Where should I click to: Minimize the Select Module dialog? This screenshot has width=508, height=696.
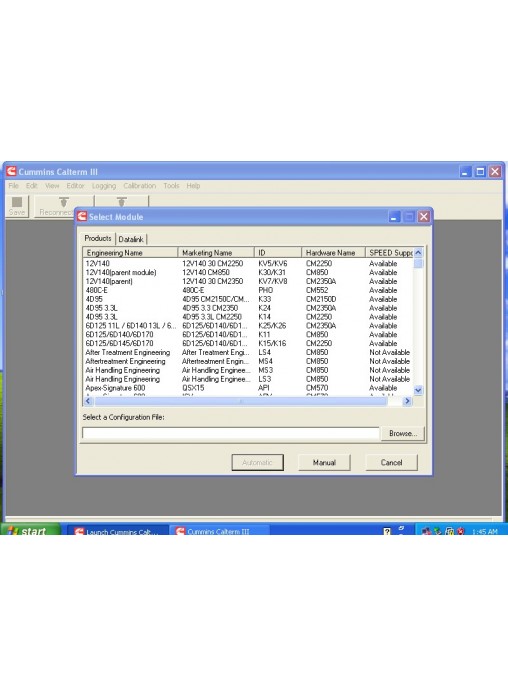[394, 217]
